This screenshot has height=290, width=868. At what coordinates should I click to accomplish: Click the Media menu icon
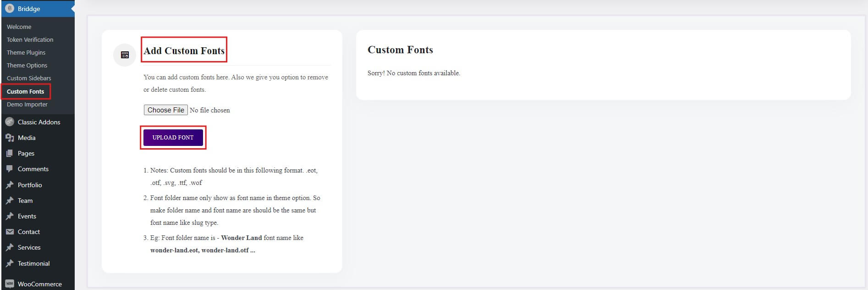click(x=10, y=138)
